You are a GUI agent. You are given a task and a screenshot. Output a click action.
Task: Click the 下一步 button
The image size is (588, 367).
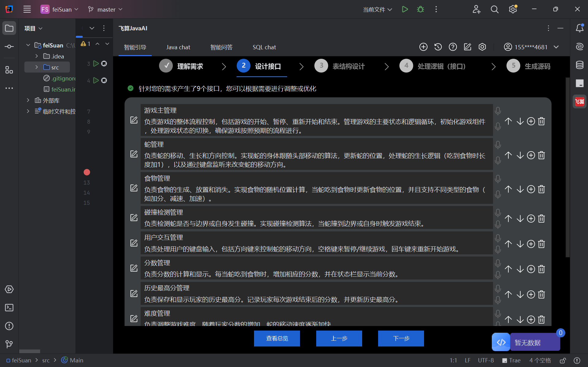[x=401, y=338]
